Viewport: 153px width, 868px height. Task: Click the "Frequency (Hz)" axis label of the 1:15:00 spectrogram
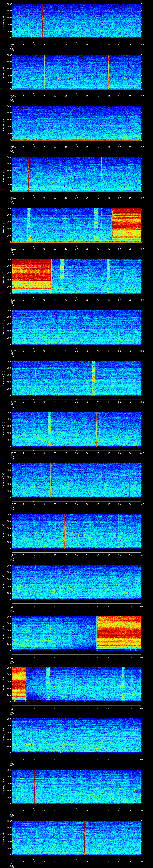(3, 736)
